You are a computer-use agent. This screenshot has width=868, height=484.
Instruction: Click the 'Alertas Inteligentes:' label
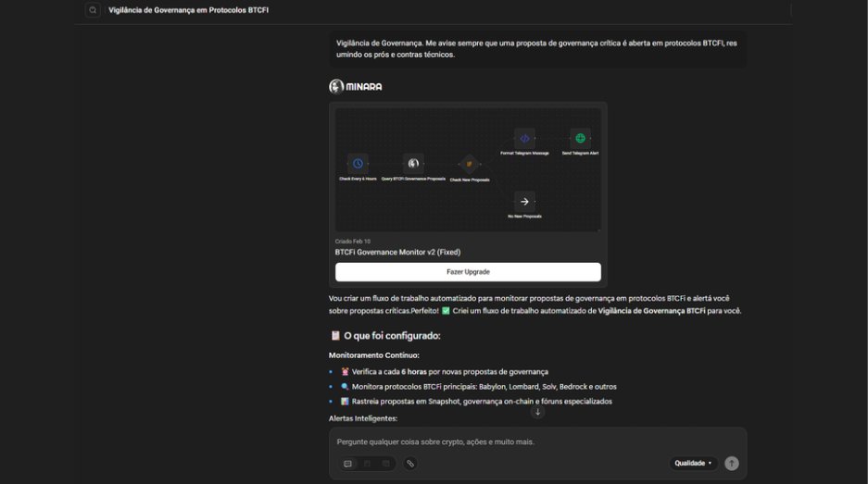pos(363,418)
